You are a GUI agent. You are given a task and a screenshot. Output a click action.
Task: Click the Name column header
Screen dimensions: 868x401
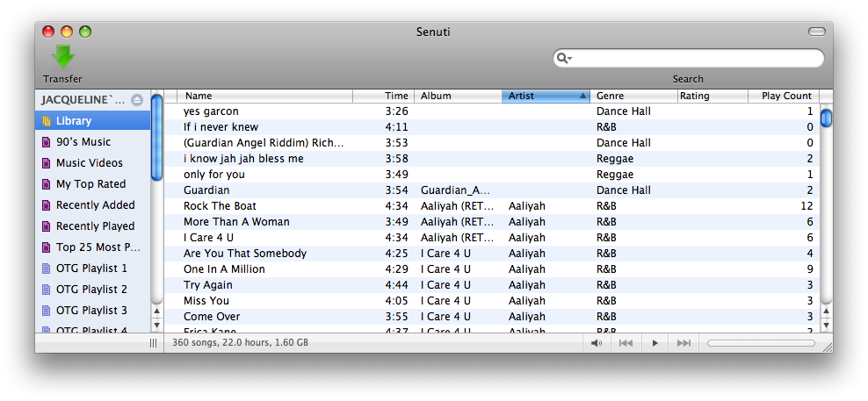(264, 96)
